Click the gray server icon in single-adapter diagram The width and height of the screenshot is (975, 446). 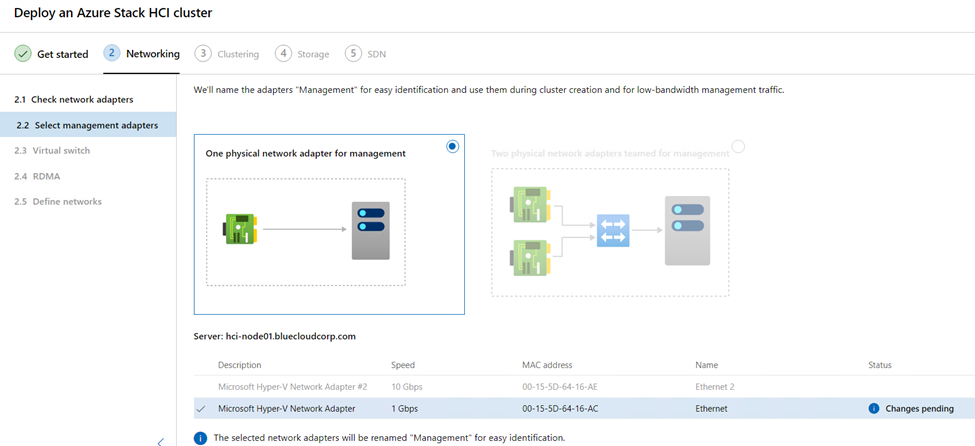coord(370,230)
